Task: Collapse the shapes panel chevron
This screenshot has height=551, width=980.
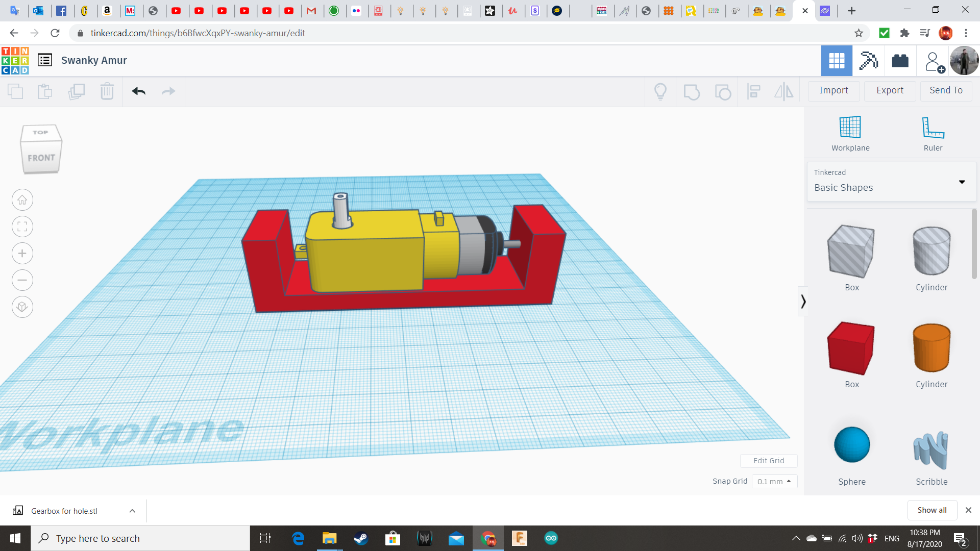Action: (x=803, y=302)
